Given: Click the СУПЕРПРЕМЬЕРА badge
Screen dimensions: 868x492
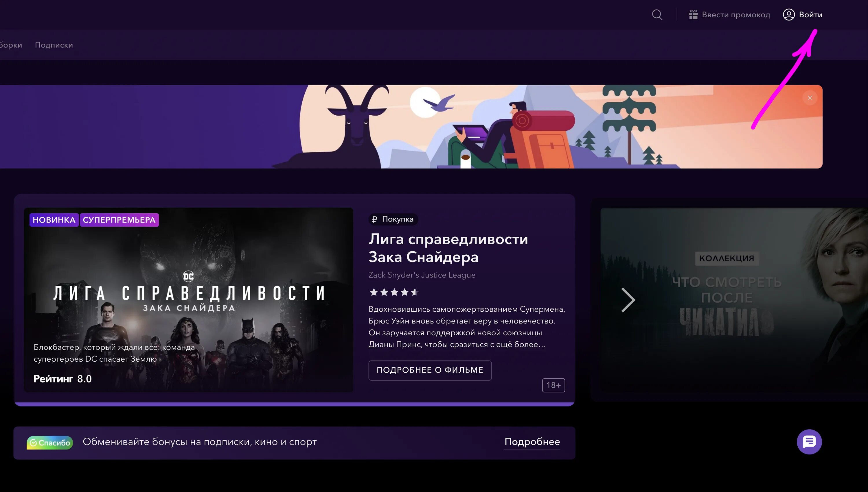Looking at the screenshot, I should click(x=119, y=220).
